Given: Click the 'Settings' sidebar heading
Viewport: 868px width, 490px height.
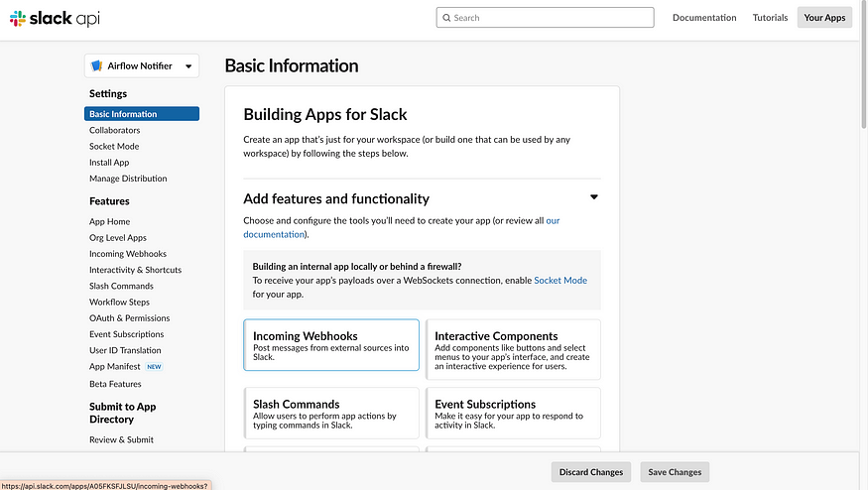Looking at the screenshot, I should point(108,93).
